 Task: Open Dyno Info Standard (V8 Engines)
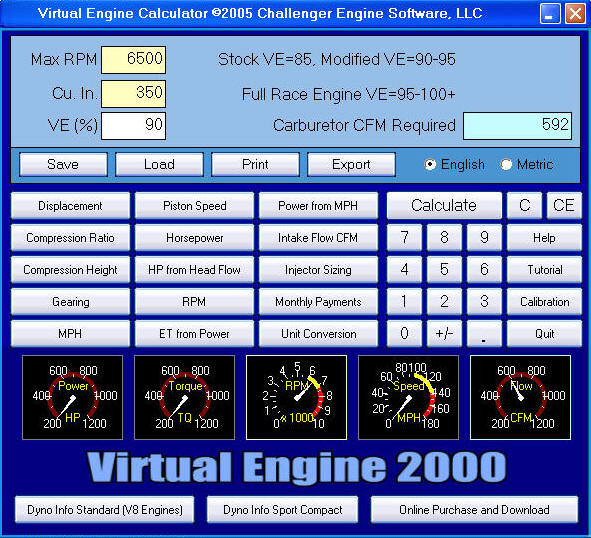point(105,510)
